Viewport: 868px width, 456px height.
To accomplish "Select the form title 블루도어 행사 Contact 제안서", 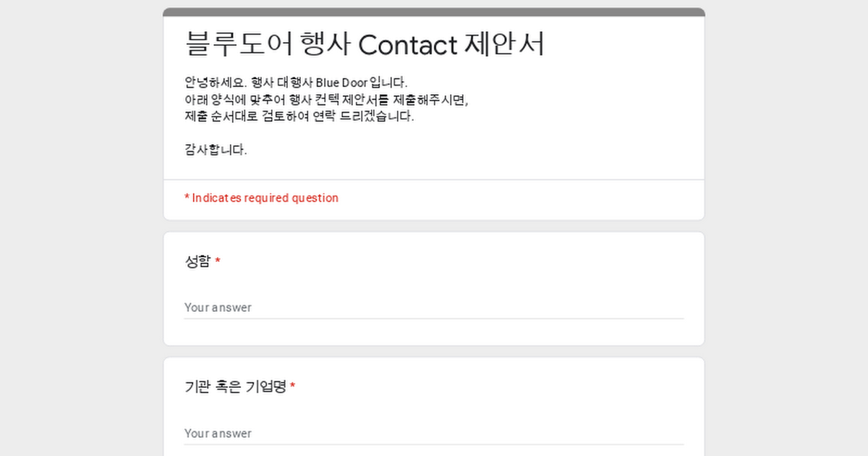I will [365, 44].
